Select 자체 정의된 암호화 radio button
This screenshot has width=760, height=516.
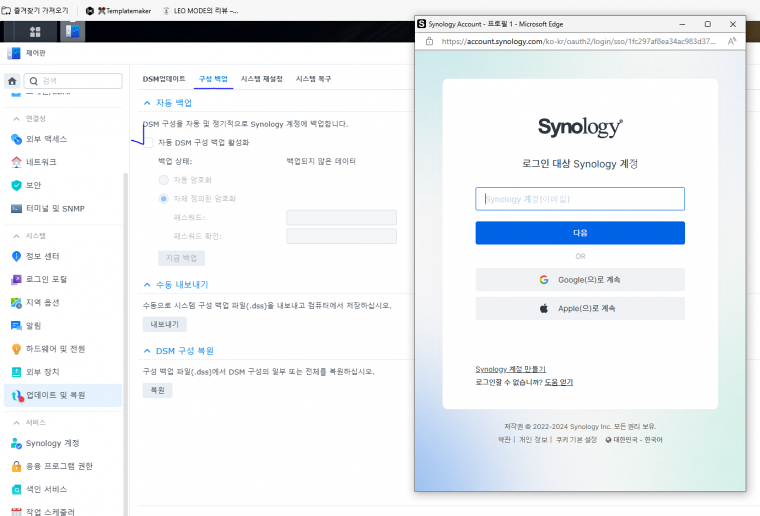point(164,199)
